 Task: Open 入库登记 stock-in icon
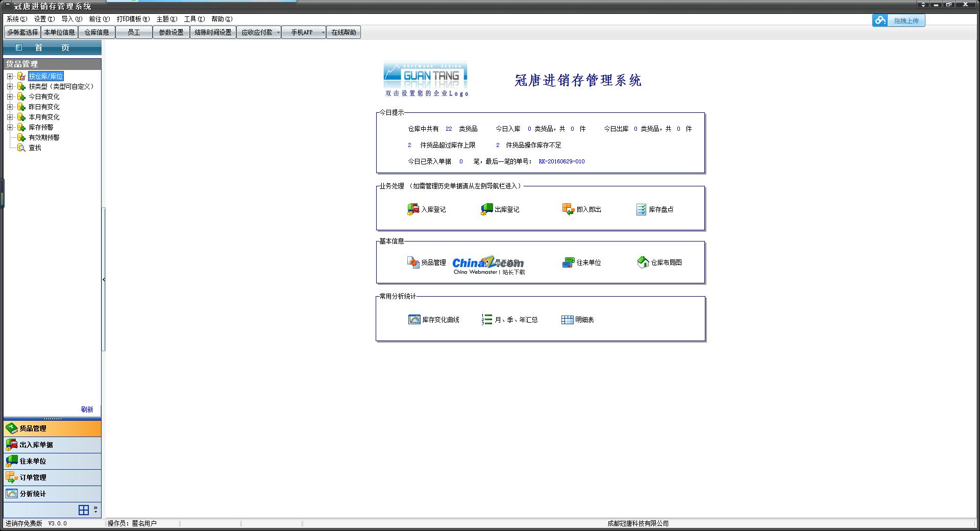click(413, 209)
